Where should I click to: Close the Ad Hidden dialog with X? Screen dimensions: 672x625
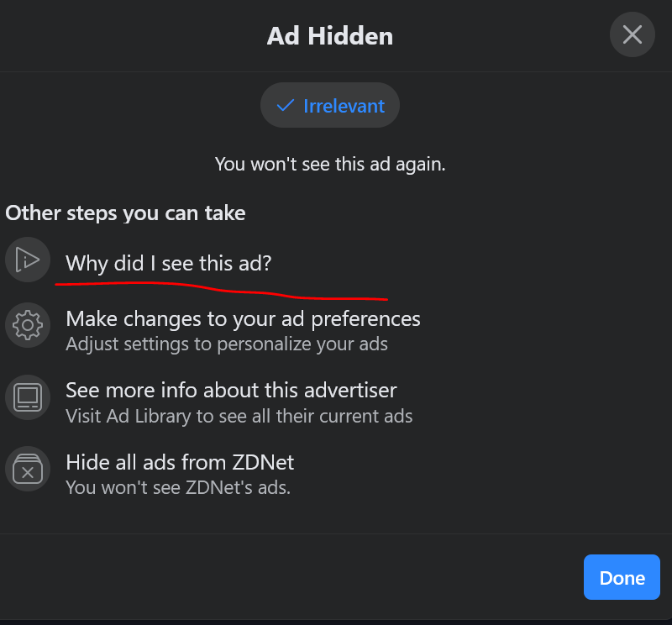click(x=632, y=34)
